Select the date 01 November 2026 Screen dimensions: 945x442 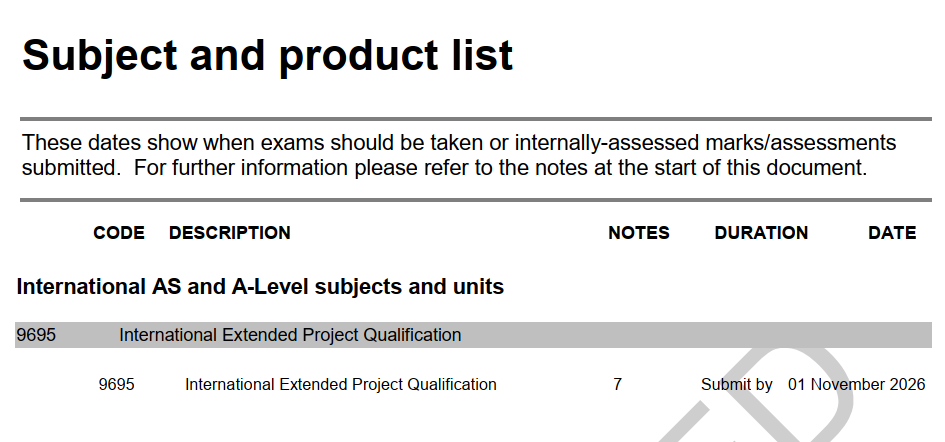click(856, 385)
